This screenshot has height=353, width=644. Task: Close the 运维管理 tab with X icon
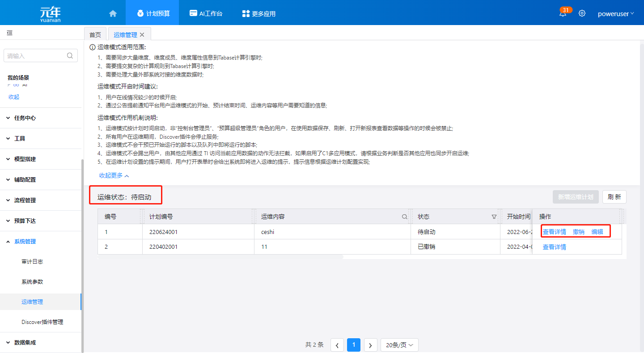(142, 35)
